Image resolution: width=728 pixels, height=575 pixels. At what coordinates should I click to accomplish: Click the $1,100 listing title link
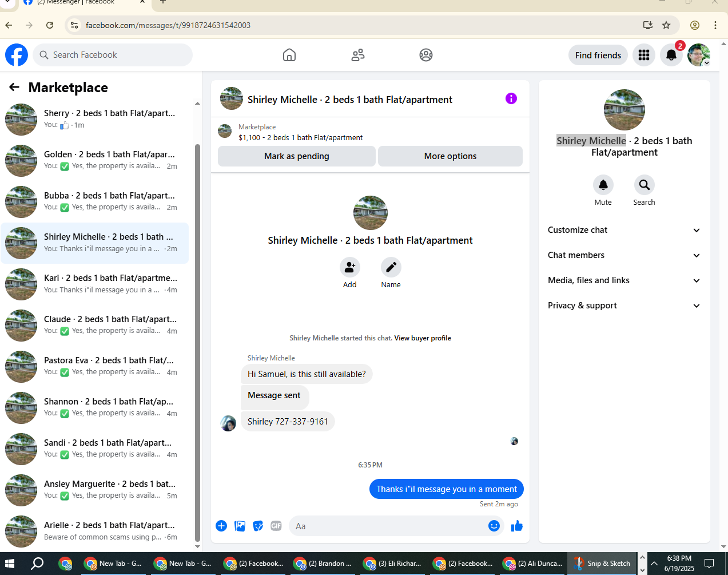click(x=300, y=137)
